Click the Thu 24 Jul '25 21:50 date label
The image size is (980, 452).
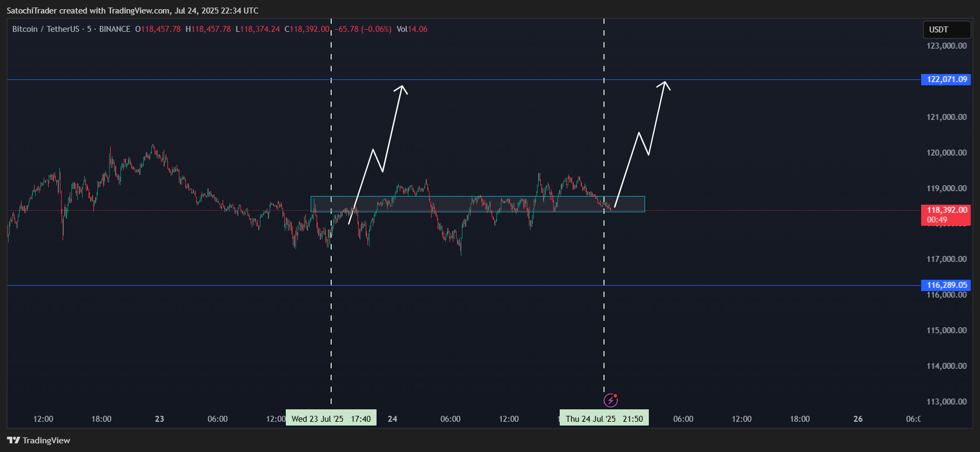click(x=604, y=419)
